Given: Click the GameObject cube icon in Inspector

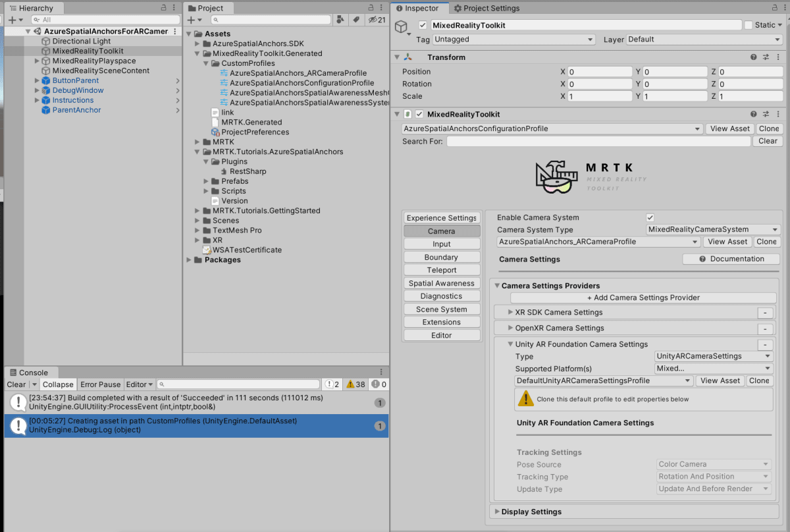Looking at the screenshot, I should (401, 26).
